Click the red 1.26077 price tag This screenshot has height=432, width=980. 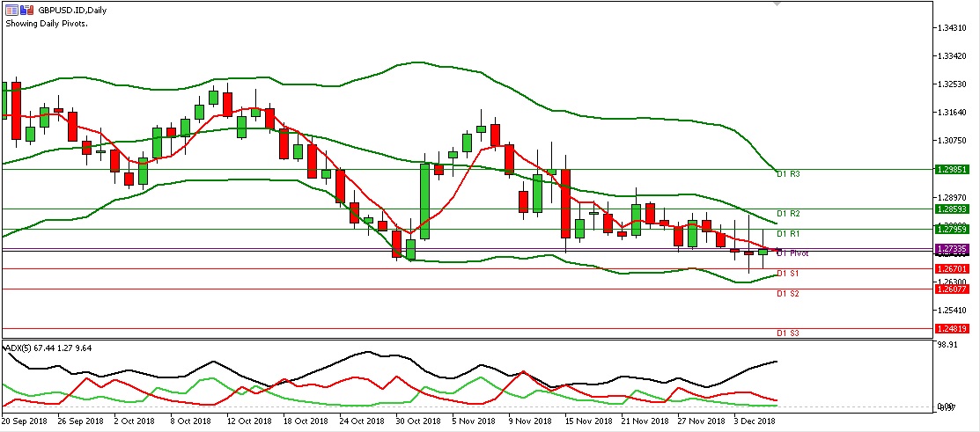[954, 289]
